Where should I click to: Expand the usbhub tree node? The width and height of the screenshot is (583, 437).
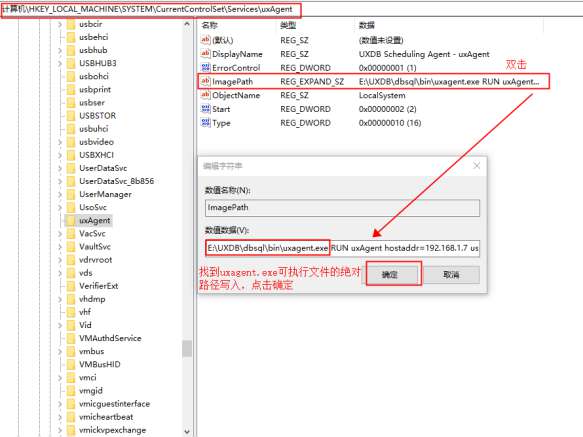click(x=60, y=50)
